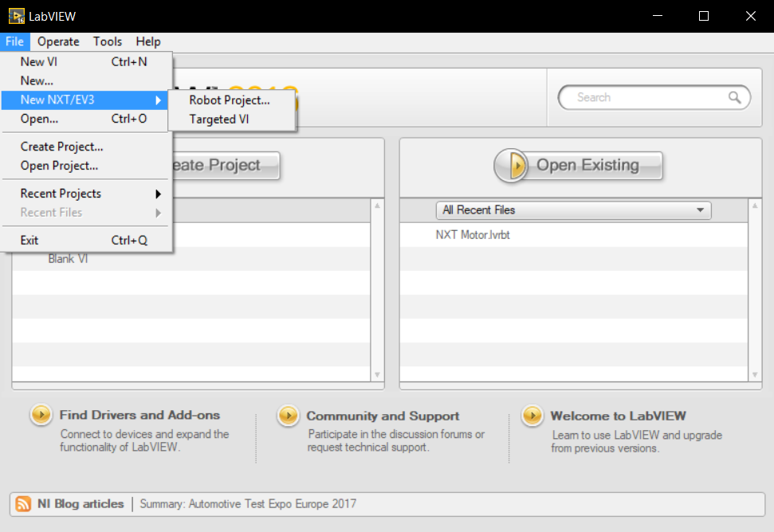Select Open Project... in the File menu
This screenshot has height=532, width=774.
point(86,166)
